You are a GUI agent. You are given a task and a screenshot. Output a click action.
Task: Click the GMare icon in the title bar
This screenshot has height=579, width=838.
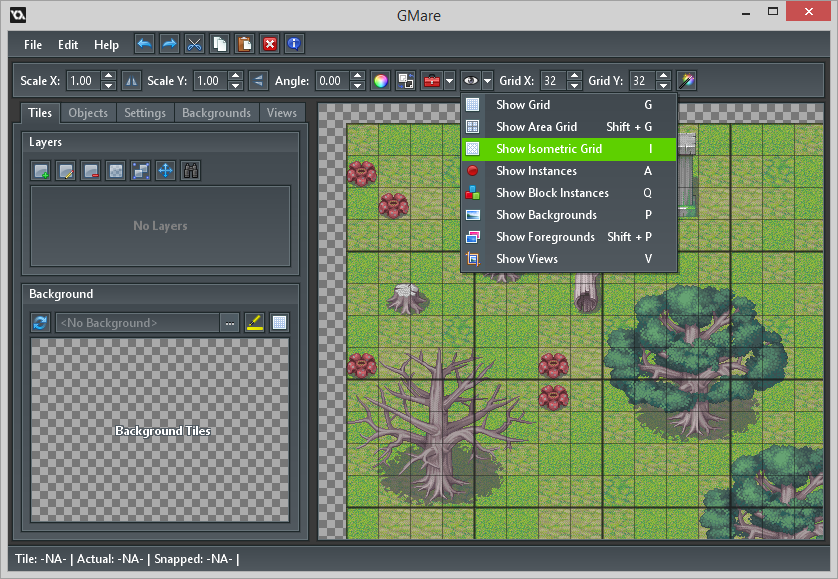(18, 14)
